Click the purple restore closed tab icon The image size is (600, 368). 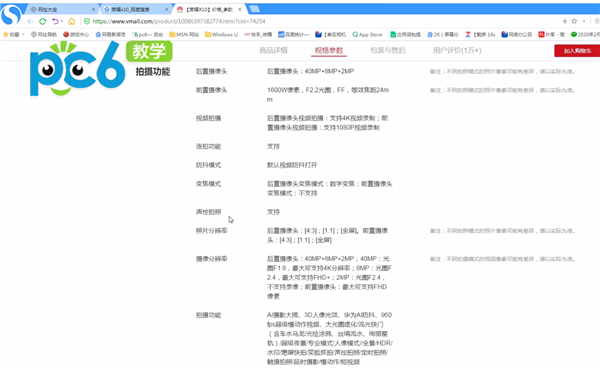55,21
